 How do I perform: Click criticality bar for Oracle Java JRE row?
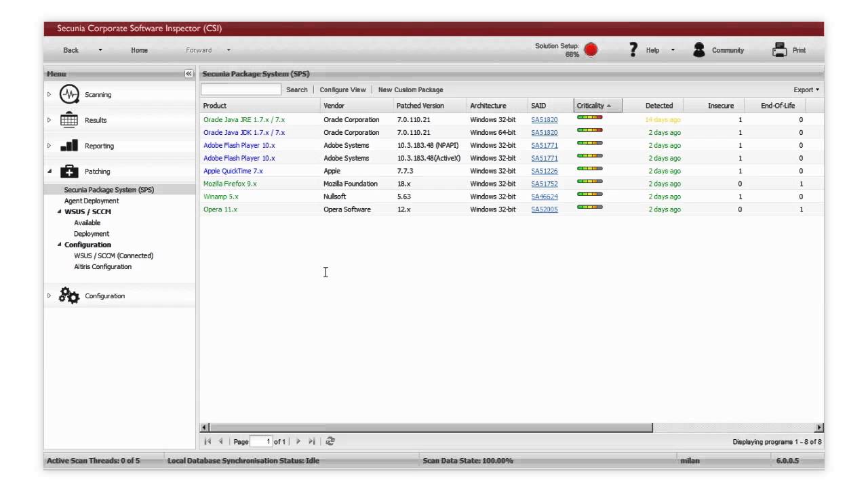[590, 117]
